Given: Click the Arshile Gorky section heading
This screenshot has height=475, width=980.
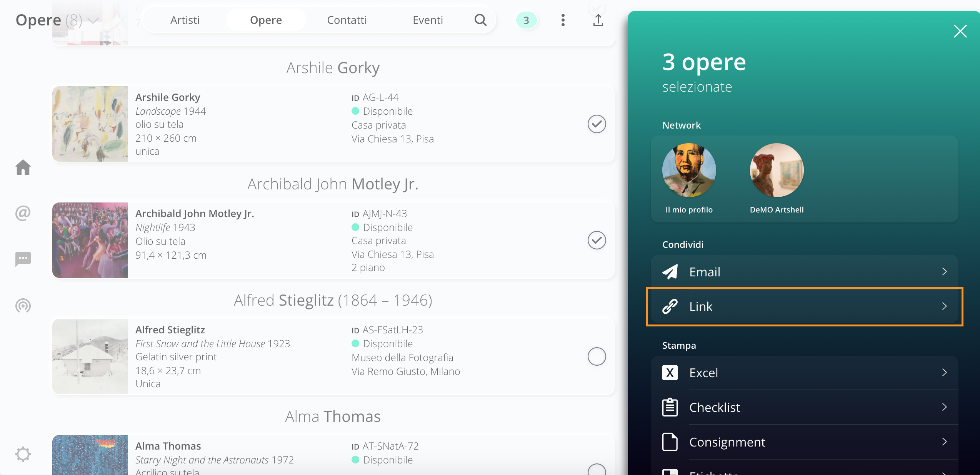Looking at the screenshot, I should point(333,68).
